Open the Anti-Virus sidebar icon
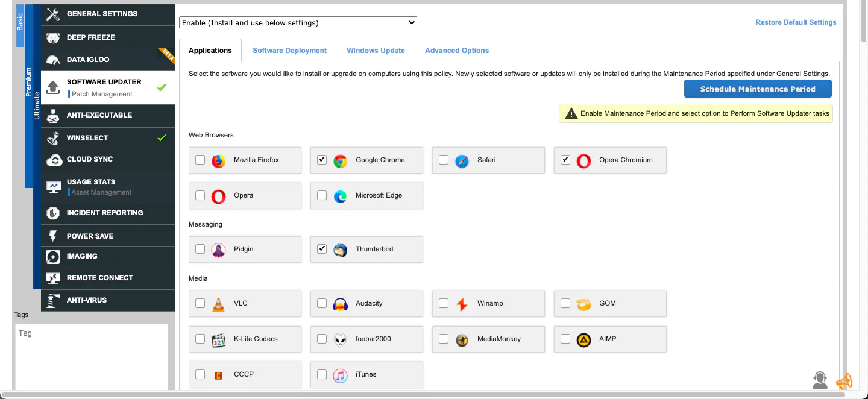 point(54,301)
